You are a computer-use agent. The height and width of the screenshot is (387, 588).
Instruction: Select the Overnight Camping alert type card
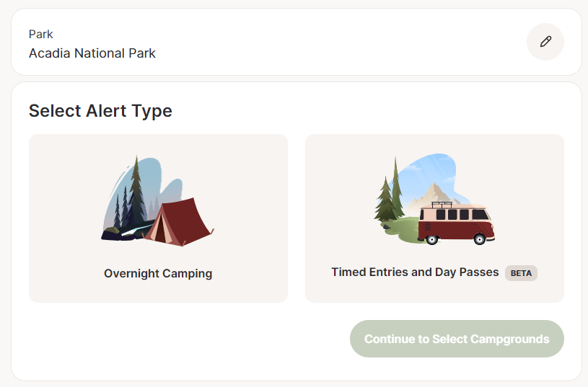(158, 218)
